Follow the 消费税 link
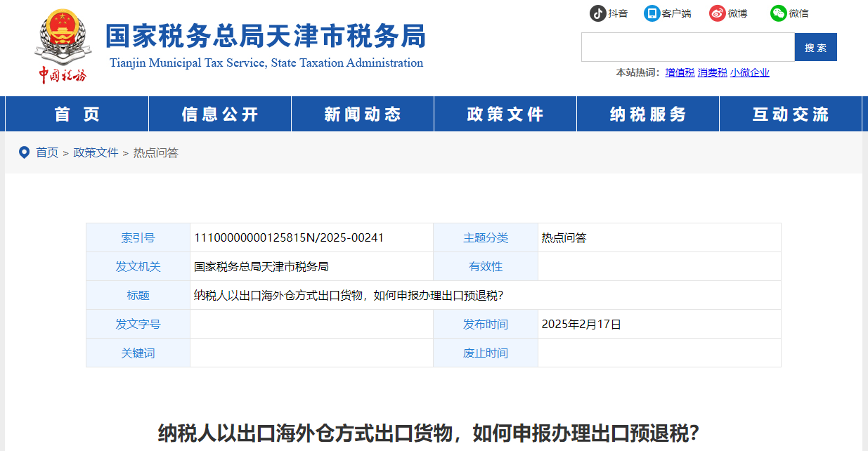This screenshot has width=868, height=451. (712, 72)
